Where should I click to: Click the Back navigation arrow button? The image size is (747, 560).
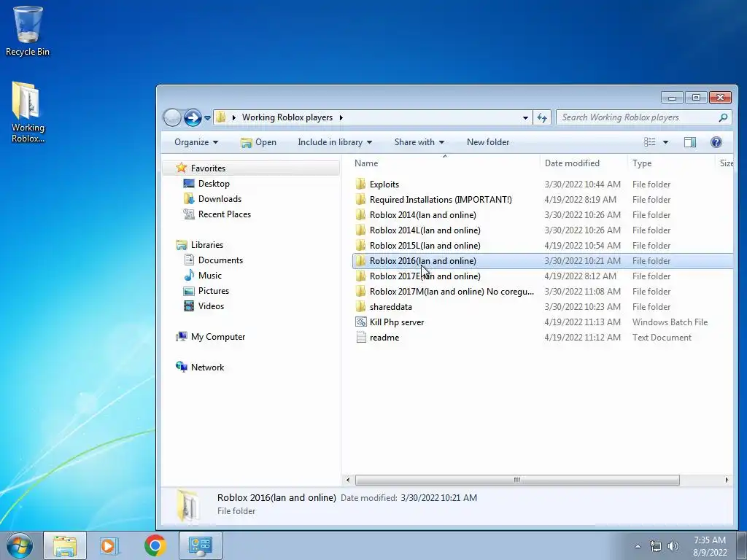pyautogui.click(x=172, y=117)
